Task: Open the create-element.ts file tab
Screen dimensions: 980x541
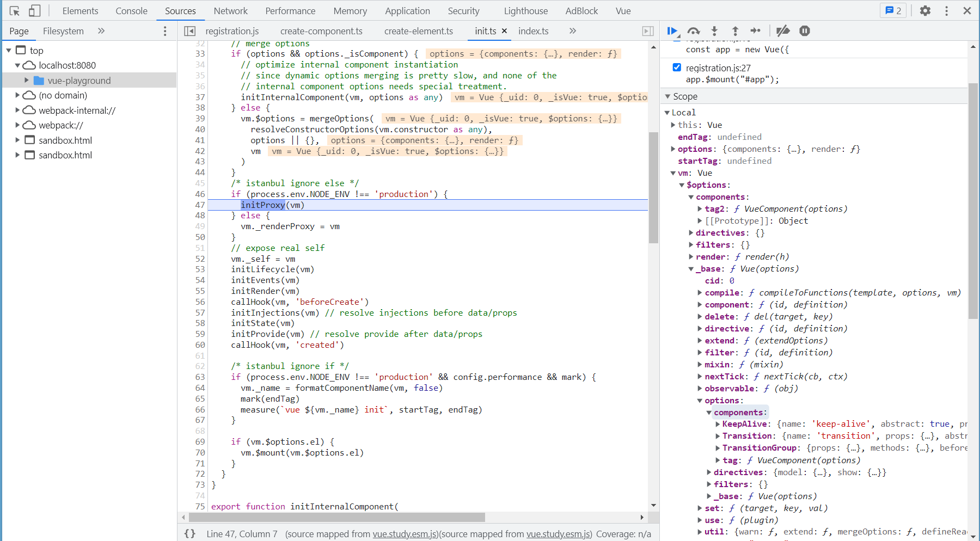Action: pos(418,31)
